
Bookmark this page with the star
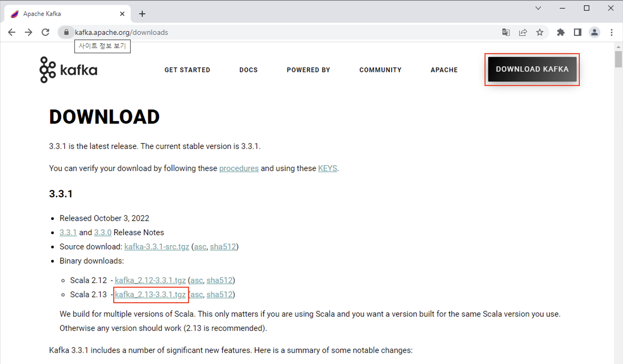540,32
